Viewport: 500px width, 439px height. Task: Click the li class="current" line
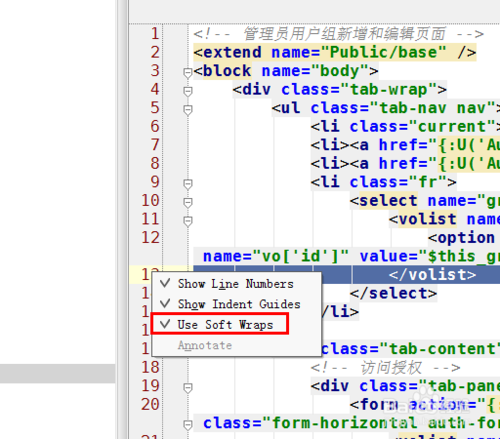click(405, 126)
